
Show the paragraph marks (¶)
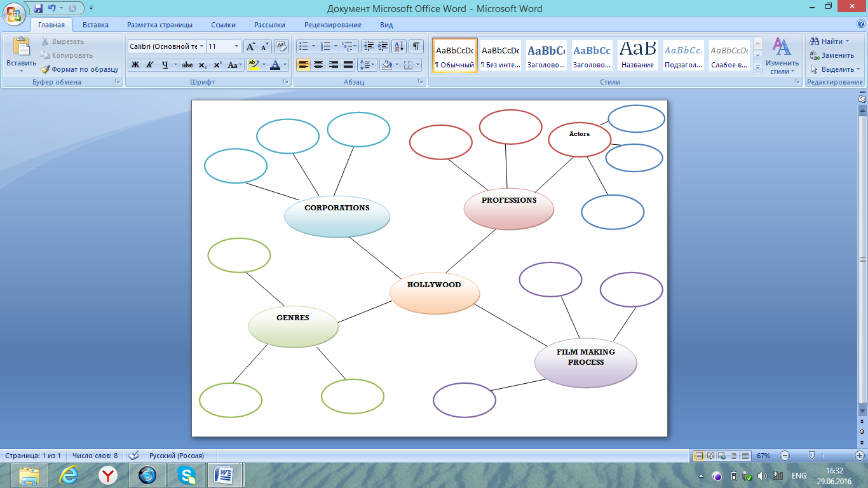pyautogui.click(x=416, y=46)
